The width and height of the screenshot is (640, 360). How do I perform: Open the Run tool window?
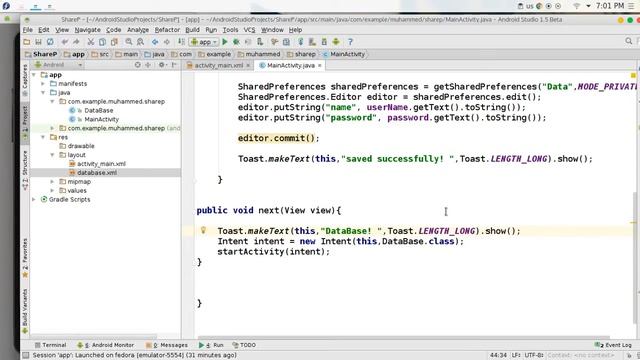(x=211, y=345)
